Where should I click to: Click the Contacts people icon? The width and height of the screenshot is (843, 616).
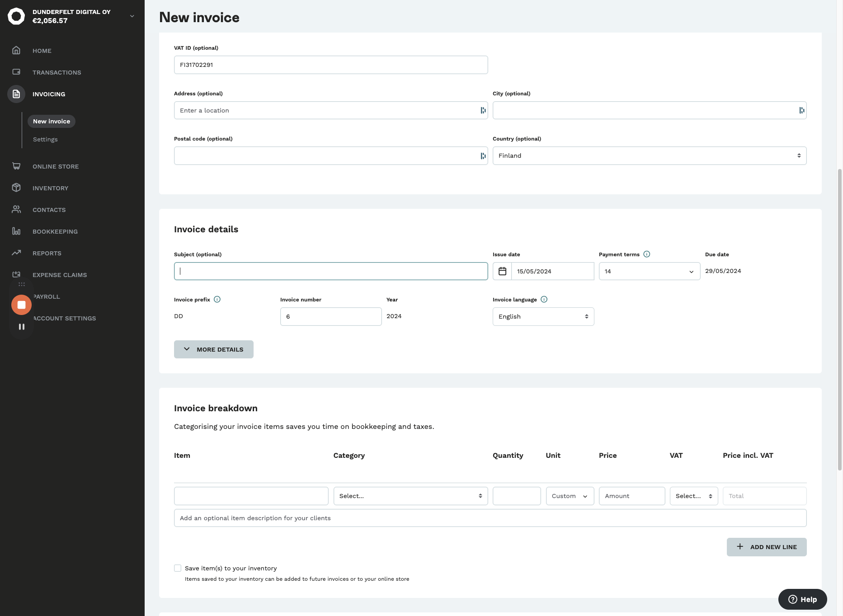coord(16,209)
